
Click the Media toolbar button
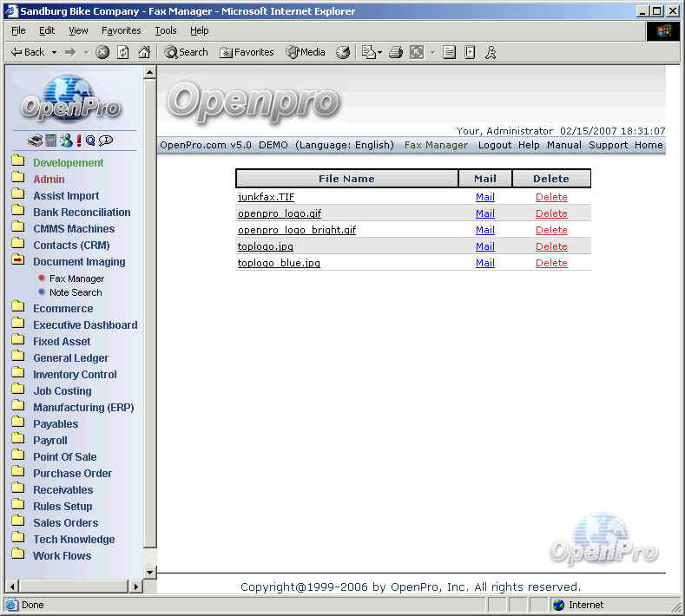306,52
